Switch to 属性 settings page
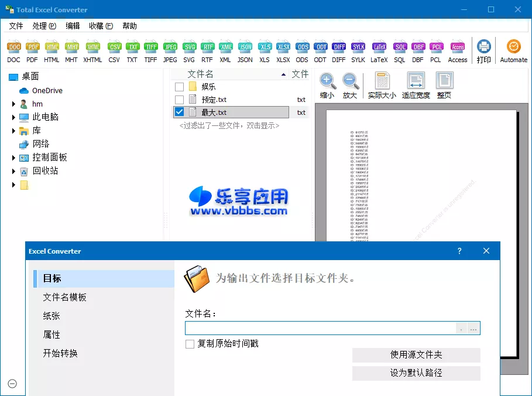 [52, 334]
